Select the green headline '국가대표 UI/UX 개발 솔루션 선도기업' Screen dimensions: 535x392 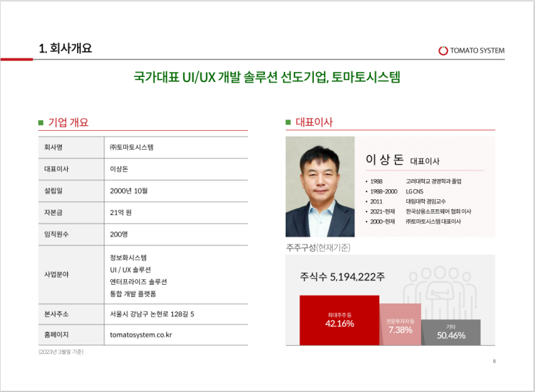tap(230, 78)
